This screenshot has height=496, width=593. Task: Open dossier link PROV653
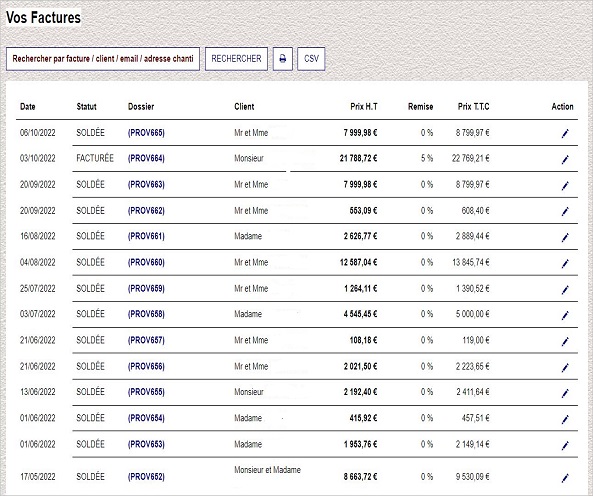(x=146, y=444)
